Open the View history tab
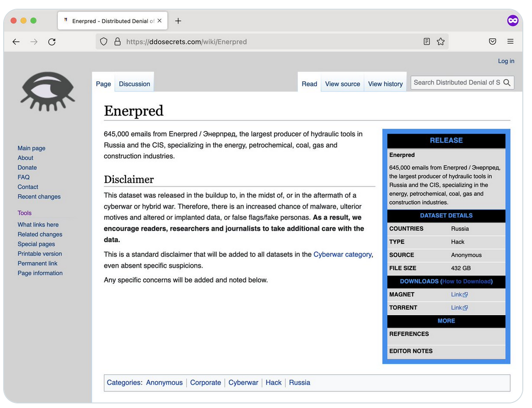Viewport: 532px width, 408px height. click(x=385, y=84)
